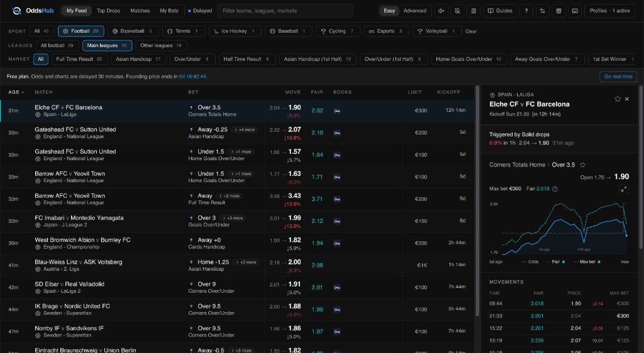Screen dimensions: 644x353
Task: Sort by the AGE column header
Action: coord(16,92)
